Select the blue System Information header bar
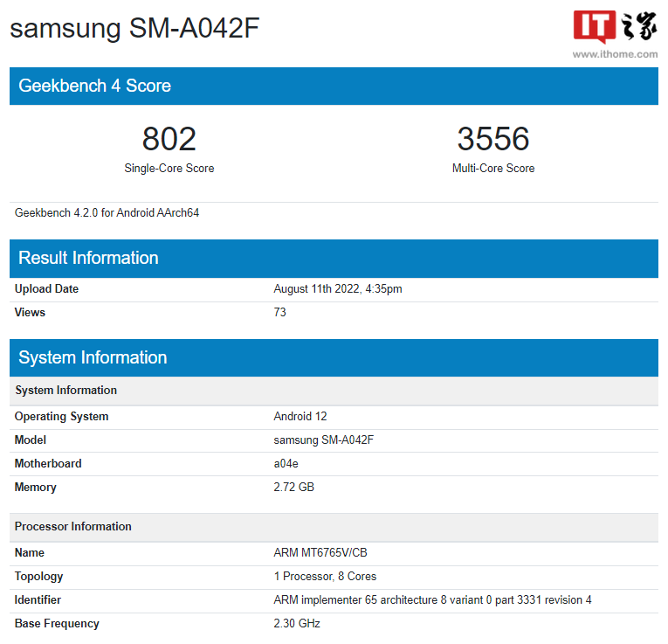 tap(334, 357)
